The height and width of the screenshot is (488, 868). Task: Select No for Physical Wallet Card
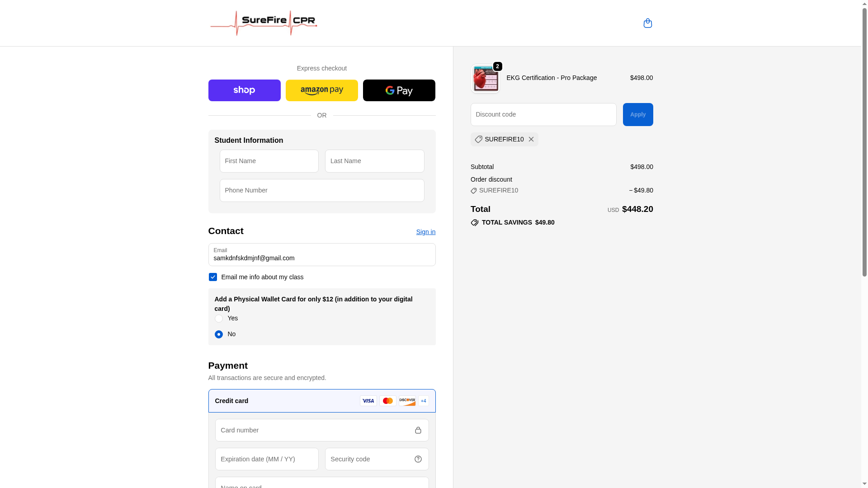point(219,334)
